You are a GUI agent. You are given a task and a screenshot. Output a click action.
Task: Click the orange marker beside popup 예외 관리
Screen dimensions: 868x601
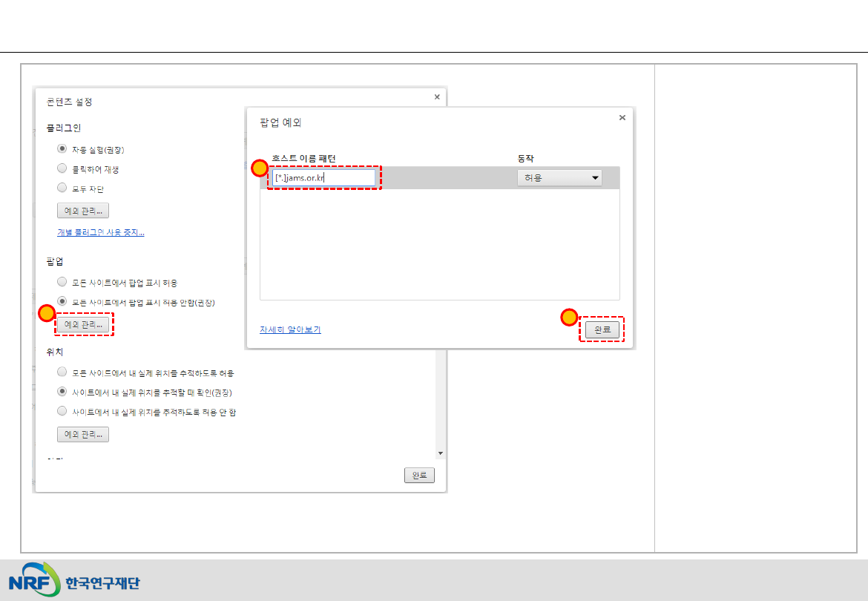(46, 314)
